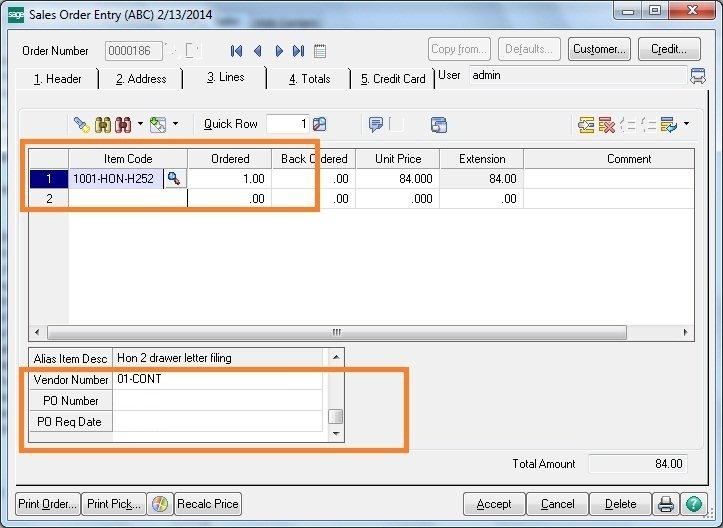Image resolution: width=723 pixels, height=528 pixels.
Task: Click the Total Amount 84.00 field
Action: pyautogui.click(x=638, y=463)
